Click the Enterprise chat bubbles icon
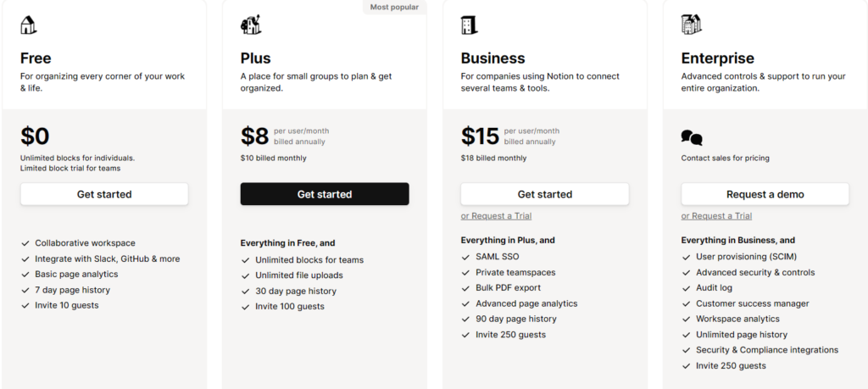 click(x=692, y=137)
